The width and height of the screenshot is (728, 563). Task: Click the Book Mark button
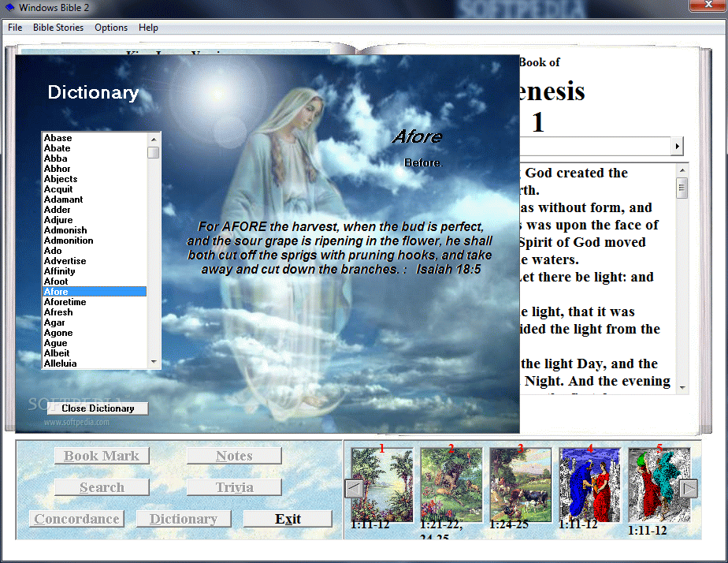coord(102,456)
